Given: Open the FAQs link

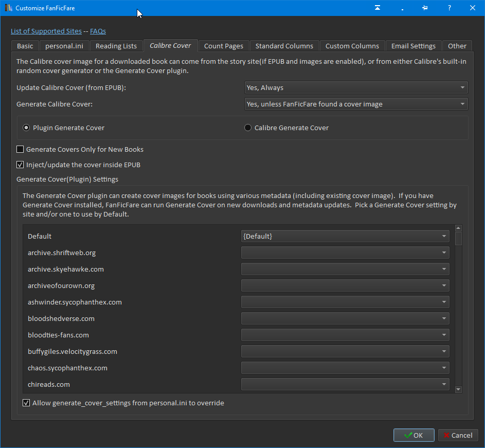Looking at the screenshot, I should coord(98,31).
